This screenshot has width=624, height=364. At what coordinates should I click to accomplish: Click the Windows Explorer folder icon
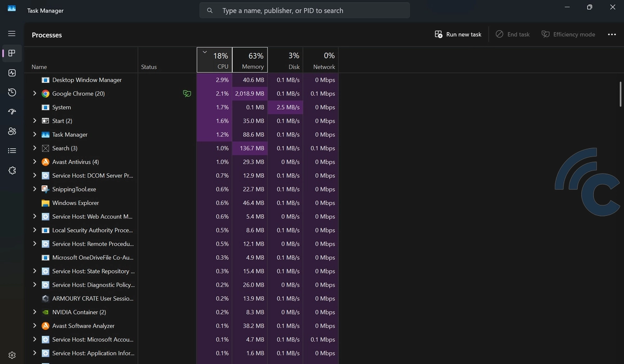[45, 203]
